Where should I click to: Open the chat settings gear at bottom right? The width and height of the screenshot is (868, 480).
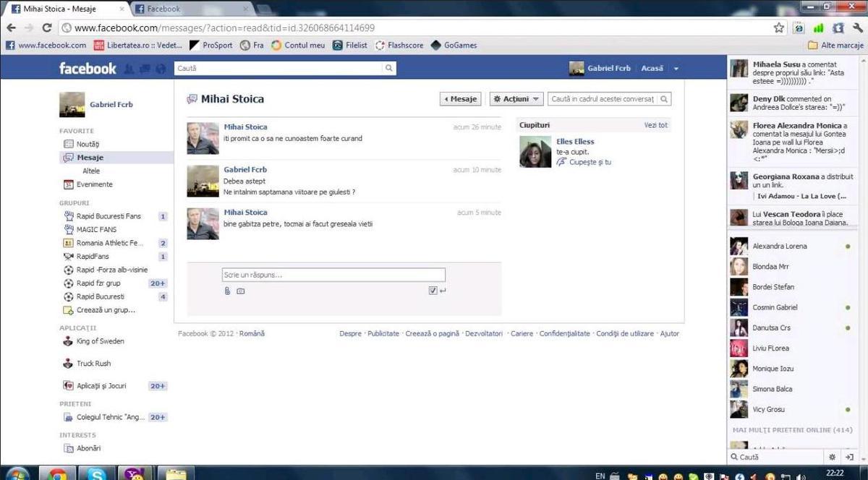tap(831, 456)
